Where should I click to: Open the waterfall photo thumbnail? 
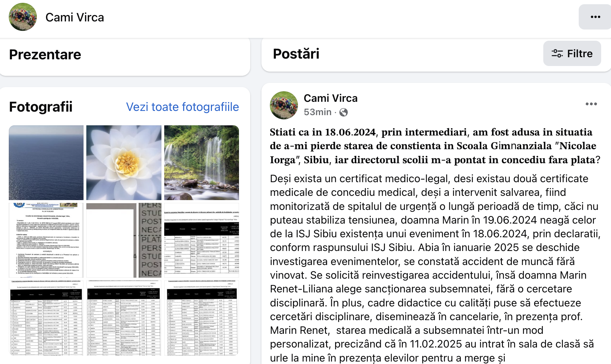[201, 163]
